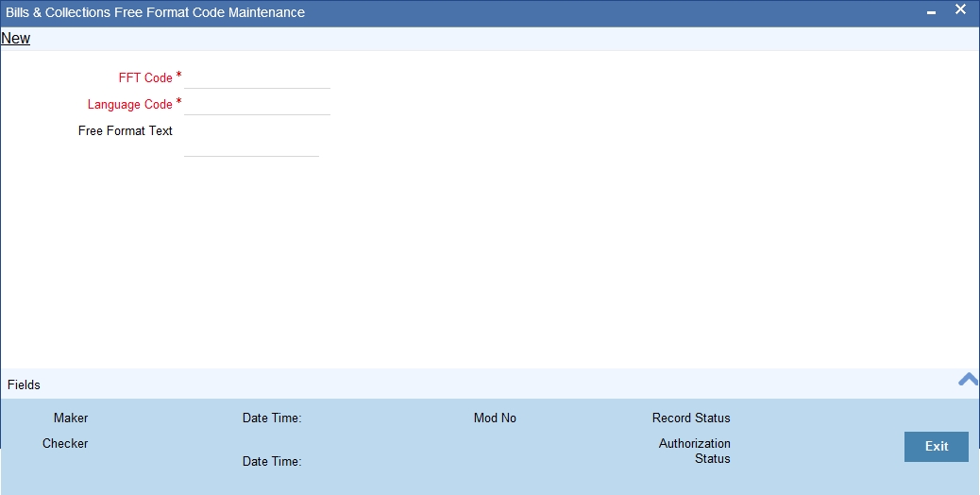The height and width of the screenshot is (495, 980).
Task: Close the Free Format Code Maintenance window
Action: coord(960,9)
